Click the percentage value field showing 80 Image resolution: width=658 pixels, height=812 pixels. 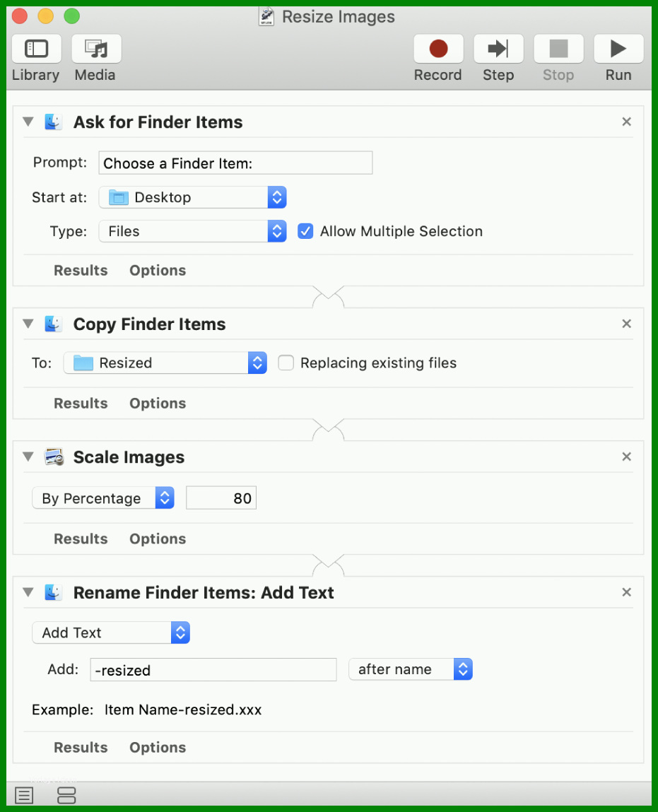coord(221,498)
